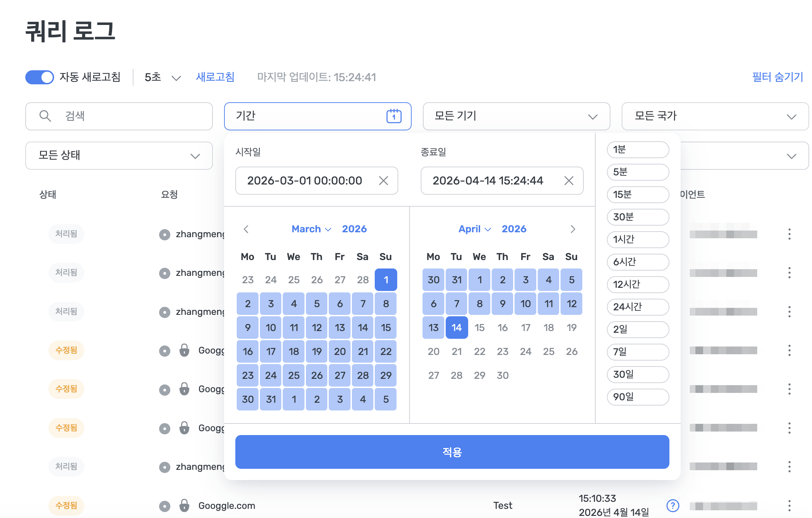Clear the start date with its X icon
The image size is (812, 518).
pos(383,181)
